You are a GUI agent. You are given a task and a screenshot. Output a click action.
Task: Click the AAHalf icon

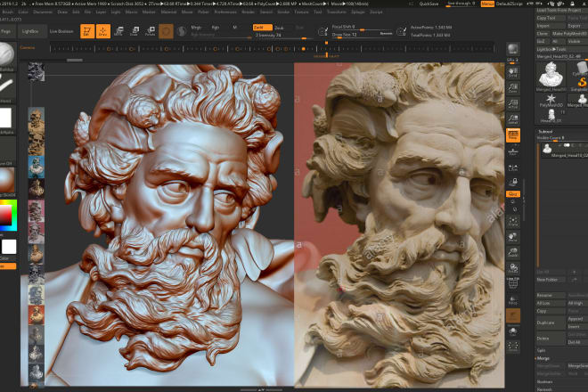513,119
